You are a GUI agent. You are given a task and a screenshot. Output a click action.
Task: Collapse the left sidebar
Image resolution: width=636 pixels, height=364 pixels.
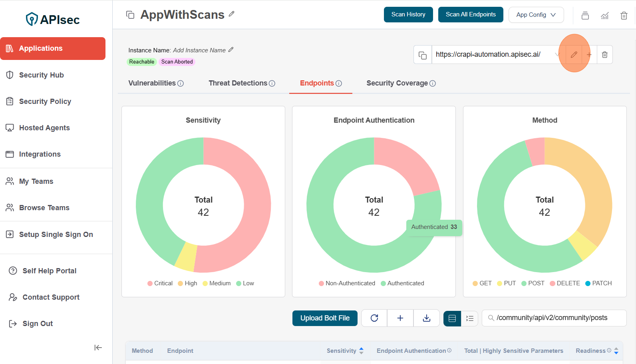[x=98, y=348]
